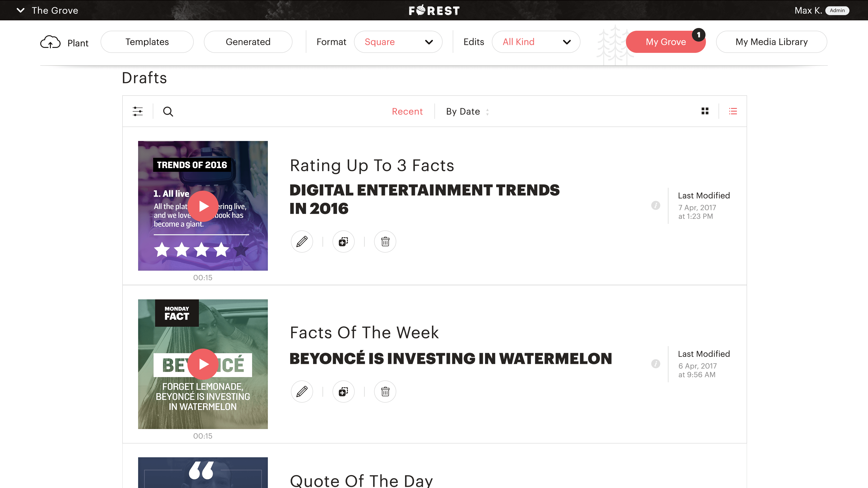Go to My Grove
This screenshot has height=488, width=868.
665,42
